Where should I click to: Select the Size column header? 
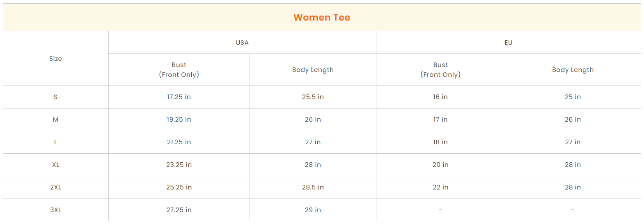point(55,58)
